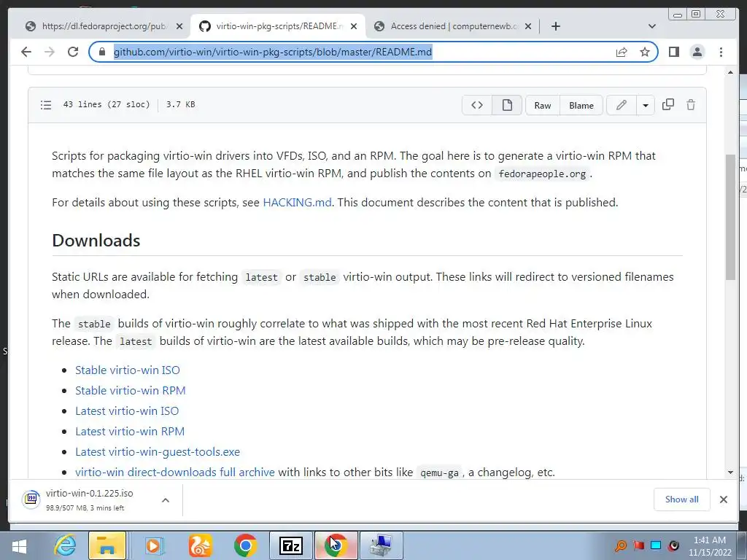Image resolution: width=747 pixels, height=560 pixels.
Task: Open the Stable virtio-win ISO link
Action: 128,370
